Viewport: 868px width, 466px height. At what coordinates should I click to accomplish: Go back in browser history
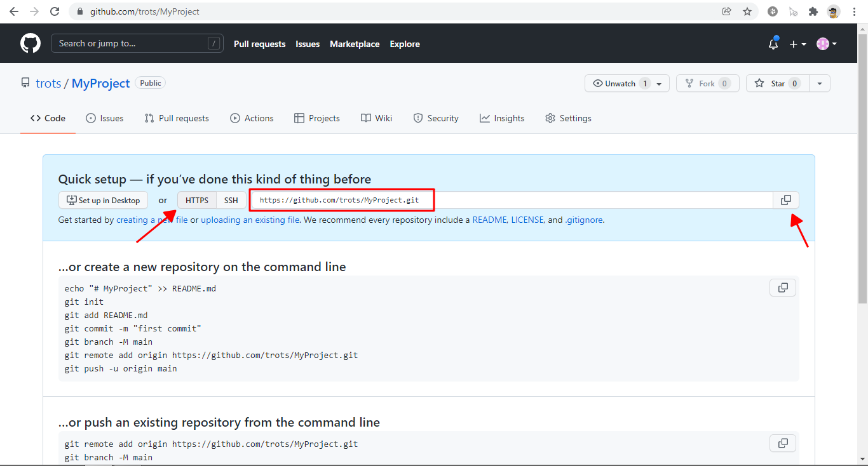[x=14, y=11]
